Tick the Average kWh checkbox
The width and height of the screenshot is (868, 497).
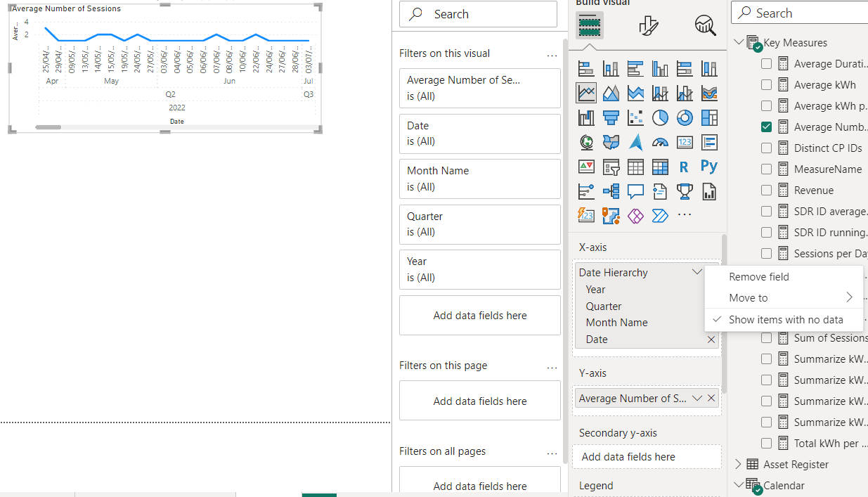(766, 85)
